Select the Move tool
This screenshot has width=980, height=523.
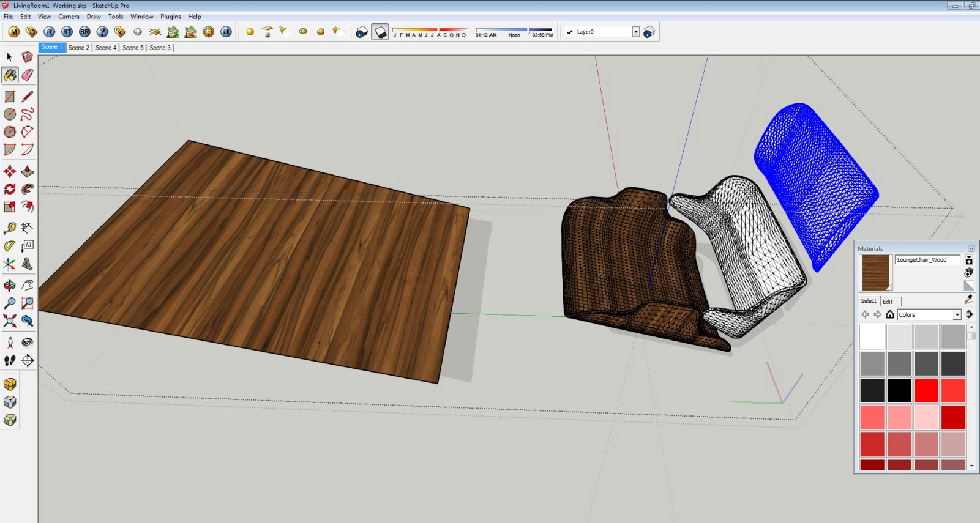tap(10, 172)
